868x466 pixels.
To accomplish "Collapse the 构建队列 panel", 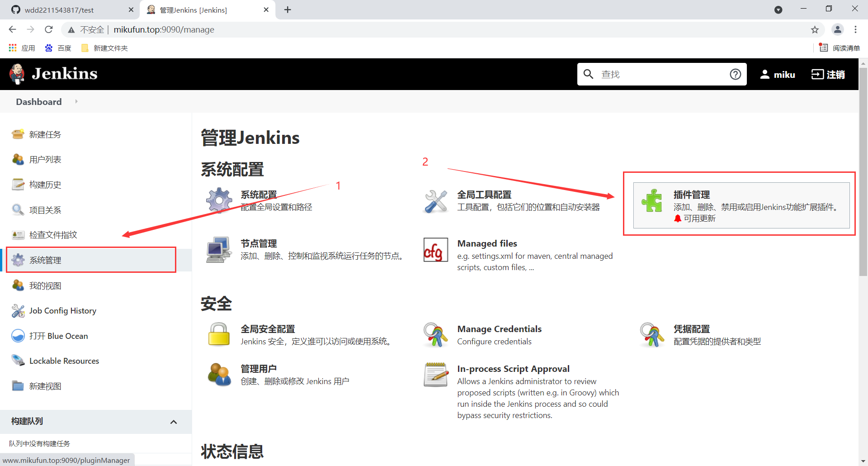I will pyautogui.click(x=174, y=421).
